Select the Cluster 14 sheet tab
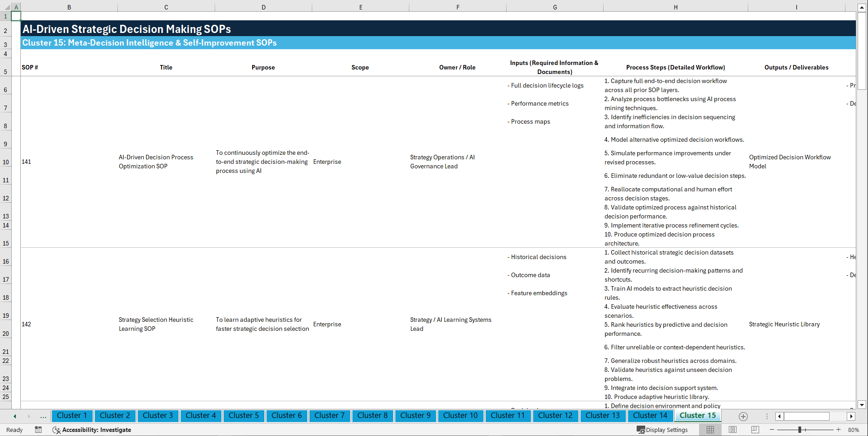The width and height of the screenshot is (868, 436). (x=650, y=416)
